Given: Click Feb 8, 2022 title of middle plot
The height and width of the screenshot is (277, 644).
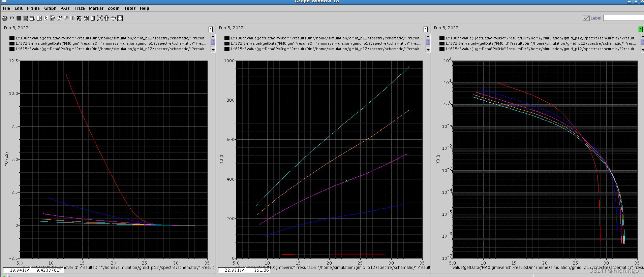Looking at the screenshot, I should pyautogui.click(x=231, y=28).
